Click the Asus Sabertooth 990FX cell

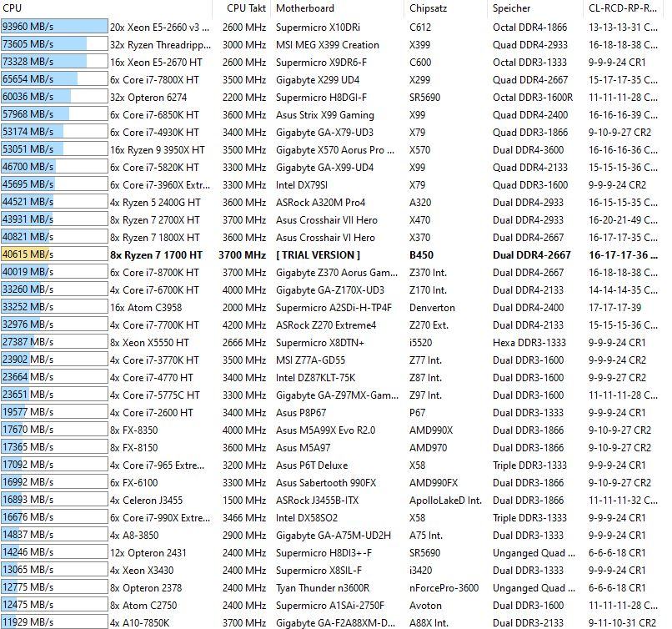tap(326, 483)
